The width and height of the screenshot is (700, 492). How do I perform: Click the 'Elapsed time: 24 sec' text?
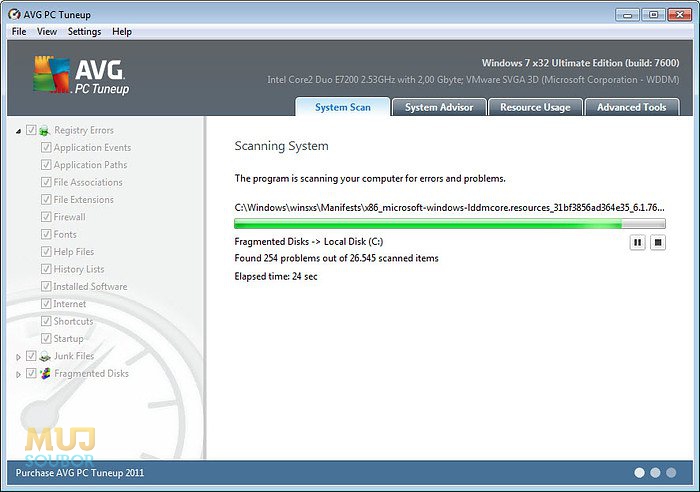click(276, 276)
